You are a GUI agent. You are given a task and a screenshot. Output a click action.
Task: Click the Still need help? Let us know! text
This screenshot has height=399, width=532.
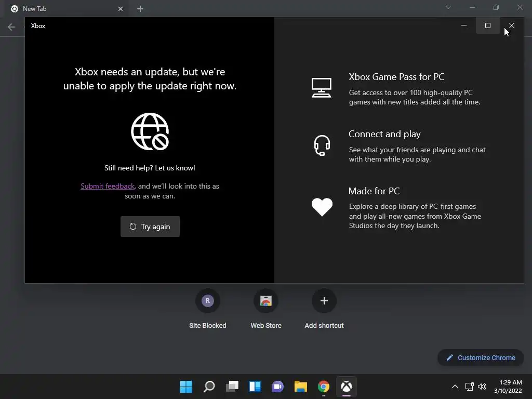click(150, 168)
